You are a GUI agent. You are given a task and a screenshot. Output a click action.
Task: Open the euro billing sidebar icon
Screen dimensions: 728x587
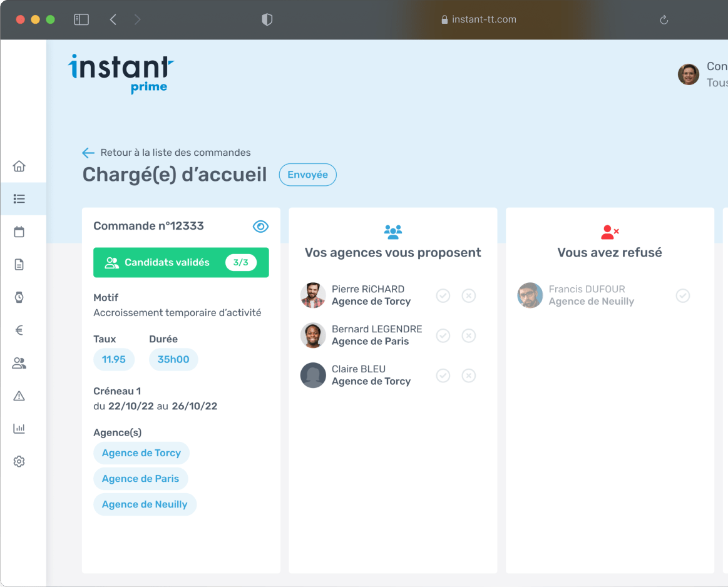pos(19,330)
